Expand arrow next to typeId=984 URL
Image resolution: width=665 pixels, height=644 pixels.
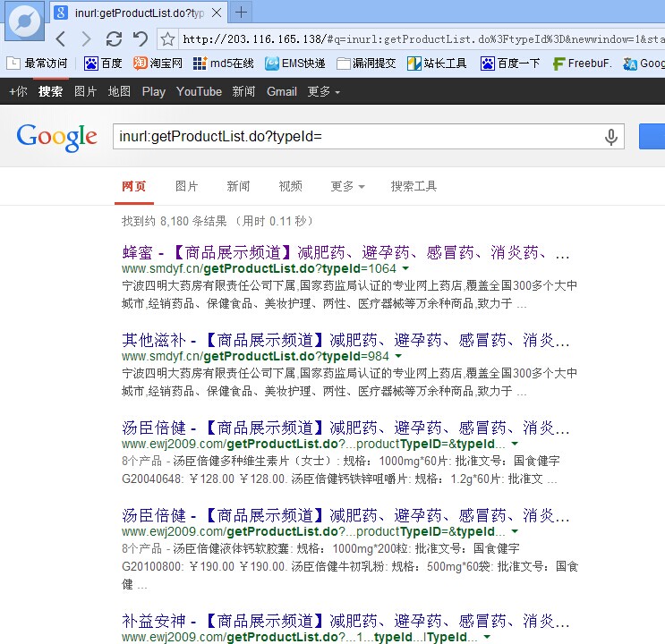click(398, 356)
